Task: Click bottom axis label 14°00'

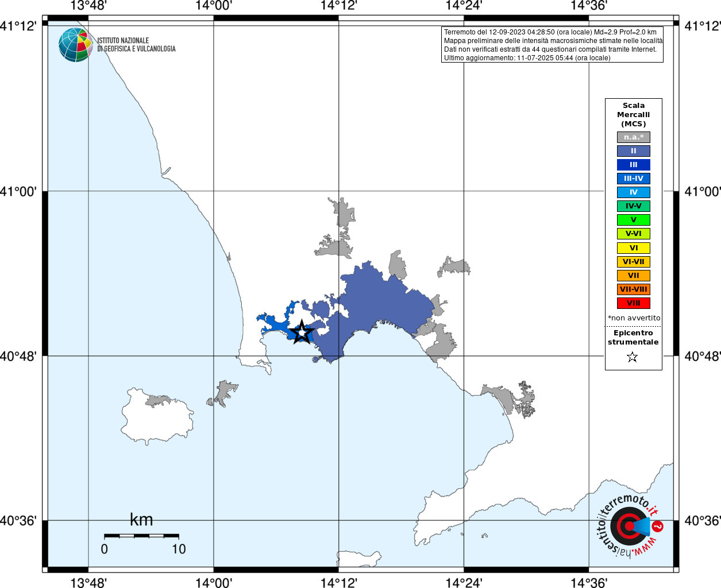Action: (x=214, y=582)
